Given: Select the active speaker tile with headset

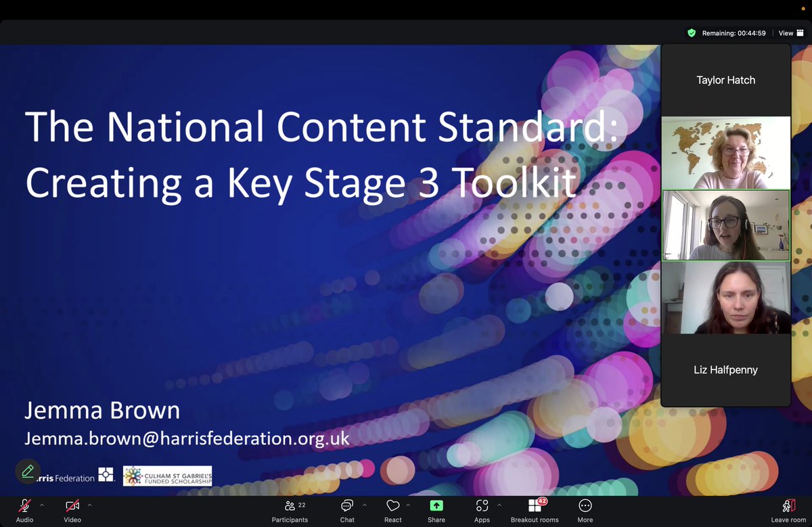Looking at the screenshot, I should [x=725, y=225].
